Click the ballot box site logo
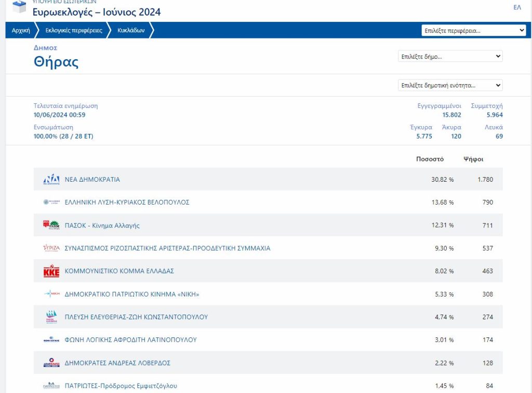This screenshot has height=393, width=532. click(19, 6)
